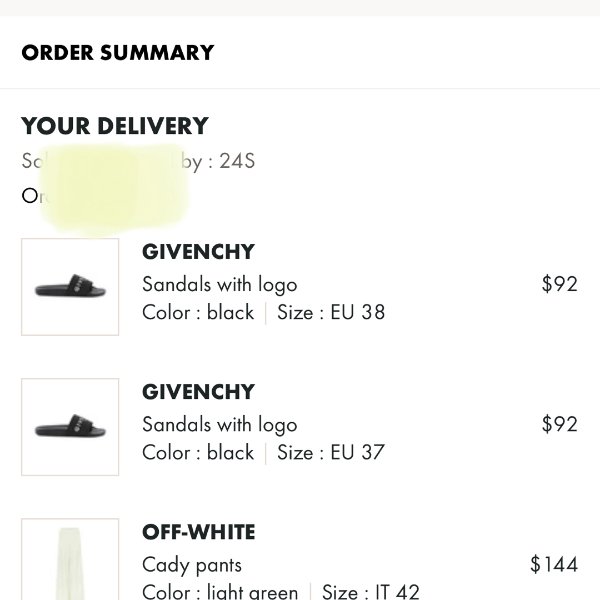Open the Givenchy sandals EU 37 thumbnail

pyautogui.click(x=70, y=427)
